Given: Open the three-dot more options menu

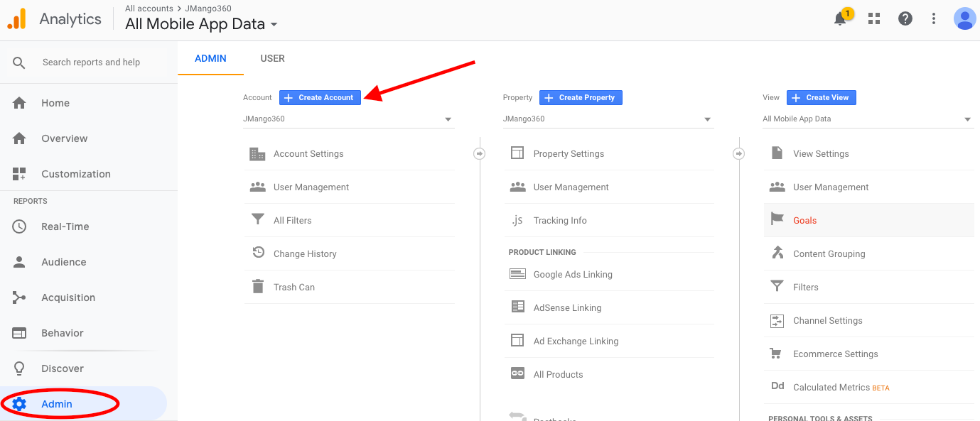Looking at the screenshot, I should click(x=934, y=18).
